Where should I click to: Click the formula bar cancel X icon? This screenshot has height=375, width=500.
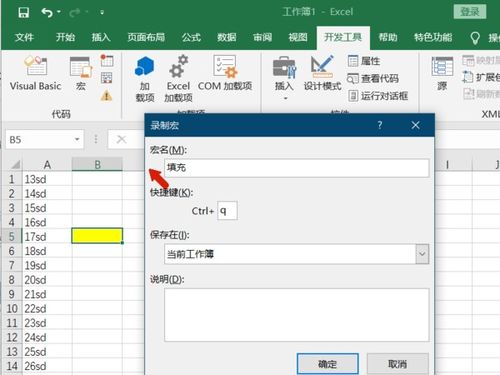(x=121, y=139)
